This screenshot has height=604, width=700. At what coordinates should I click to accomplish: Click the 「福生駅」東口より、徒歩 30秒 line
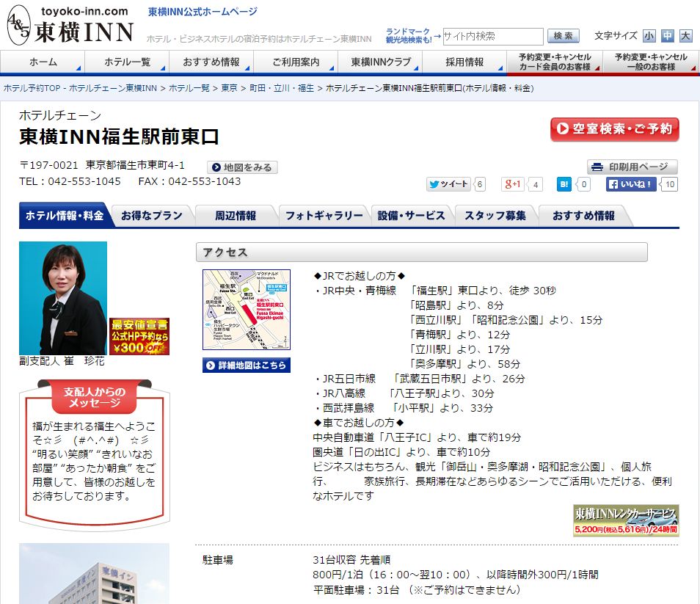pos(482,291)
